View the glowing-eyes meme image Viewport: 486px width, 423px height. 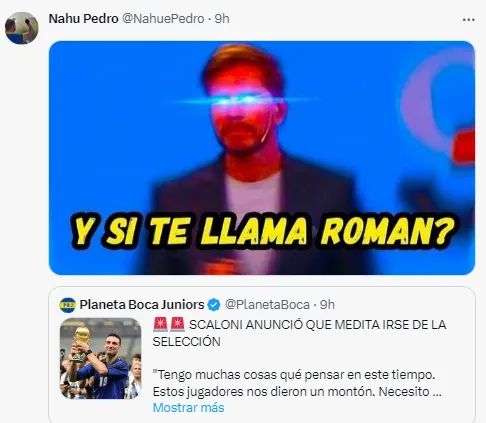coord(262,158)
